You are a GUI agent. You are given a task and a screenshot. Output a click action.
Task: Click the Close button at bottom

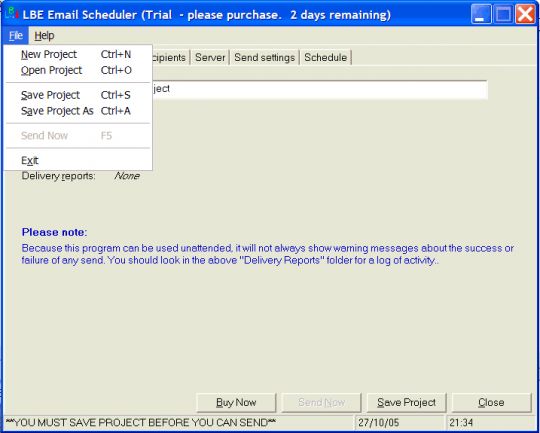[x=491, y=402]
